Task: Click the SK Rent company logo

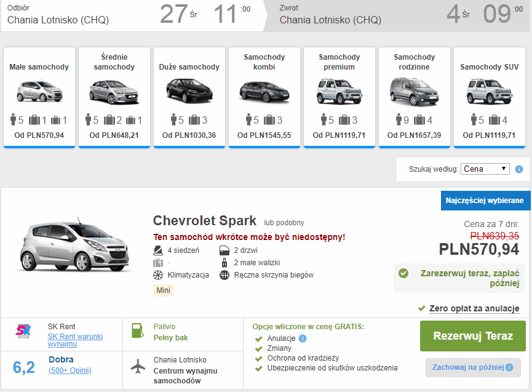Action: tap(23, 331)
